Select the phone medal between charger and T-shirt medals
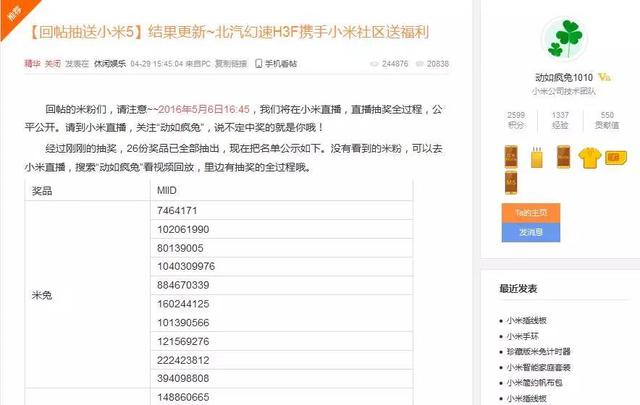The height and width of the screenshot is (405, 640). coord(563,157)
